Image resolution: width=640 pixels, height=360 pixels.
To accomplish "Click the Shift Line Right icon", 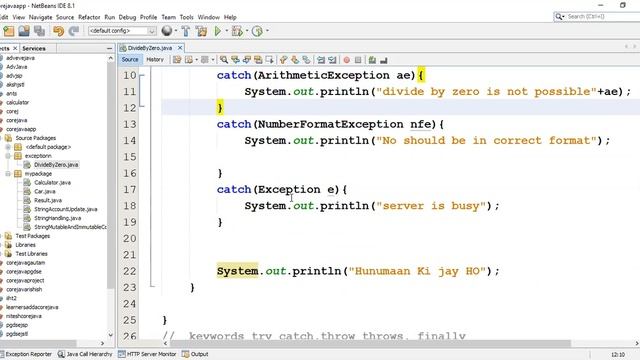I will (x=332, y=60).
